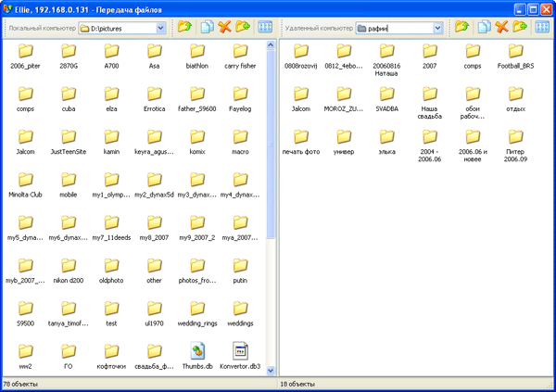The width and height of the screenshot is (556, 392).
Task: Select the элька remote folder
Action: coord(386,142)
